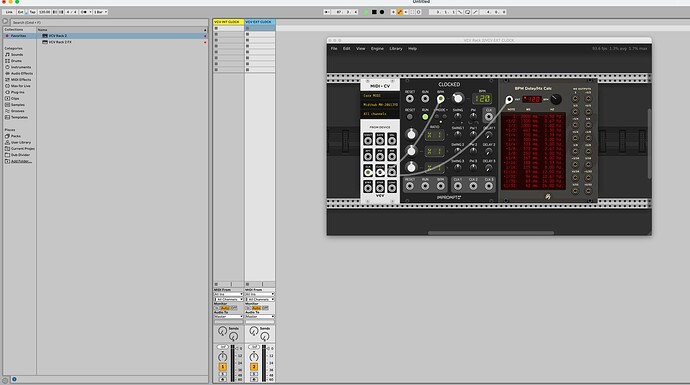Select Favorites collection with red dot
This screenshot has height=385, width=690.
click(18, 36)
